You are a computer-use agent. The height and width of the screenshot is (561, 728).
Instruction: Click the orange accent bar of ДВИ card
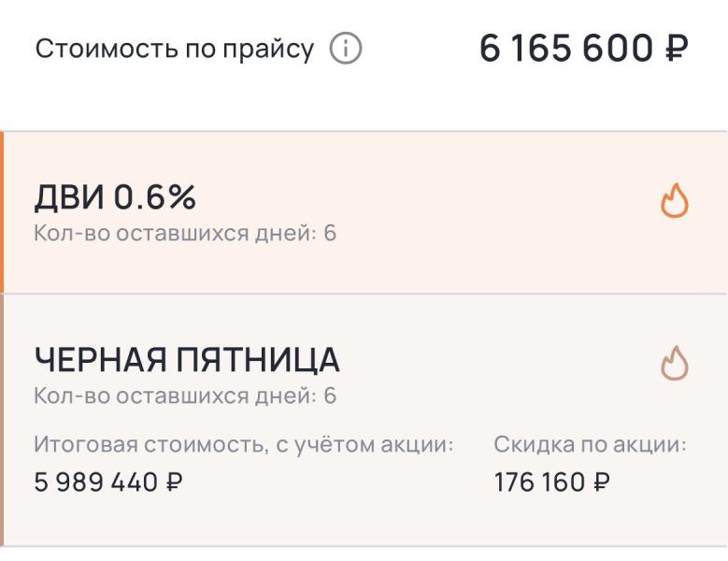click(x=2, y=212)
